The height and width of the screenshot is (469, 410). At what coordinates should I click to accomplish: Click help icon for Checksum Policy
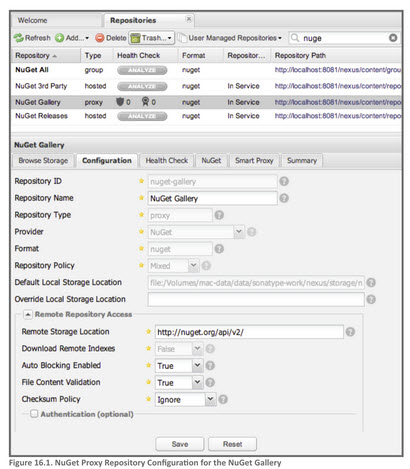223,399
